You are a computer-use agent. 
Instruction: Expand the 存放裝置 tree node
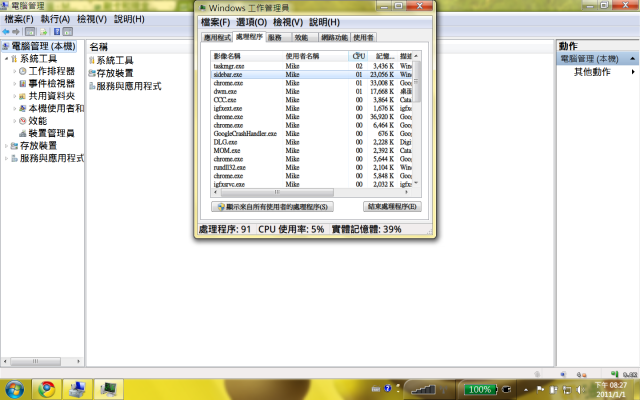7,146
